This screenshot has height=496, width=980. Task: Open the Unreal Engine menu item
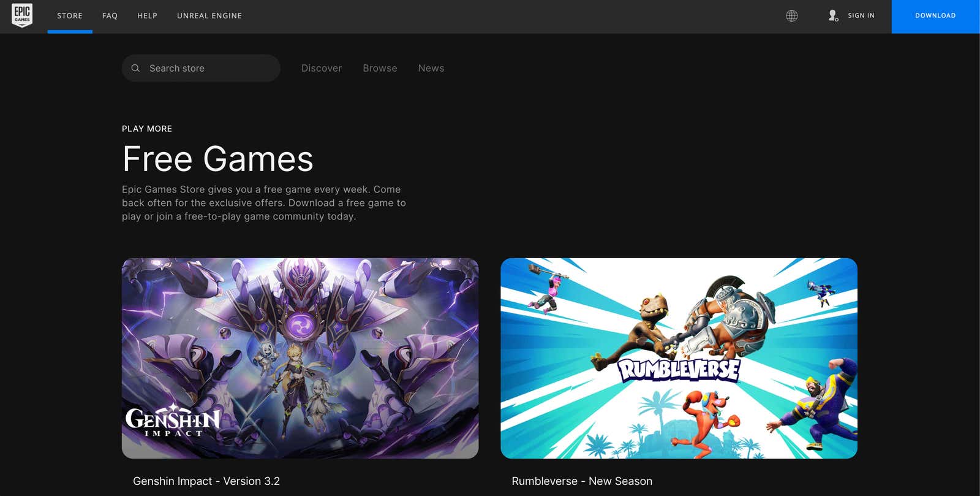click(209, 16)
